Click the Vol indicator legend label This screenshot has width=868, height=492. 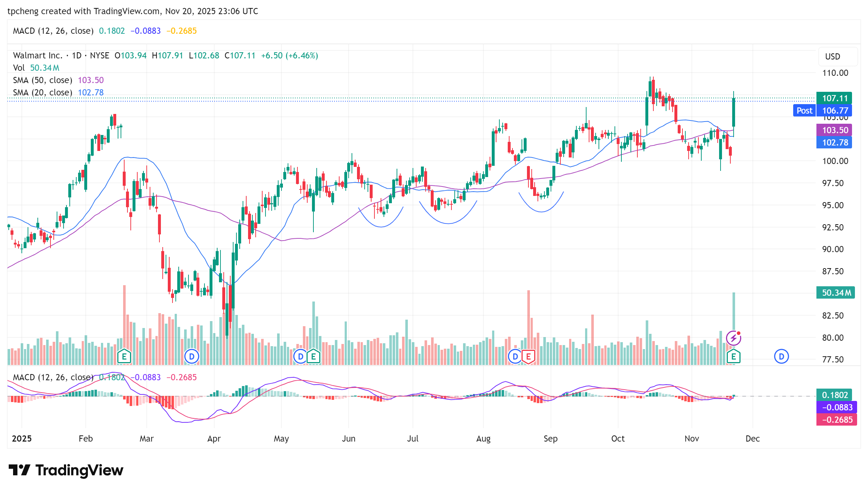(x=19, y=68)
